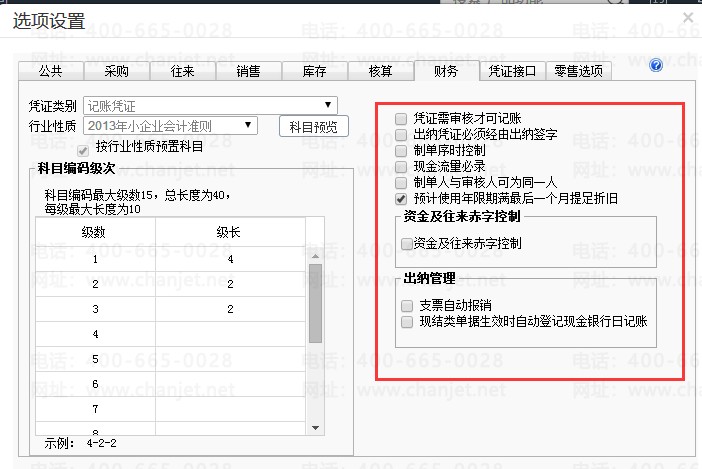This screenshot has height=469, width=702.
Task: Go to the 零售选项 tab
Action: tap(578, 72)
